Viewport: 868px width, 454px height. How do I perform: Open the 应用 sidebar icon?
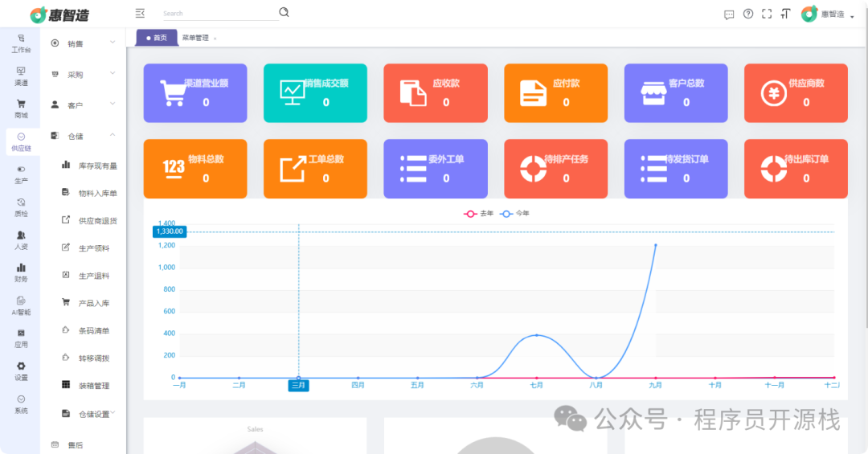click(x=21, y=338)
